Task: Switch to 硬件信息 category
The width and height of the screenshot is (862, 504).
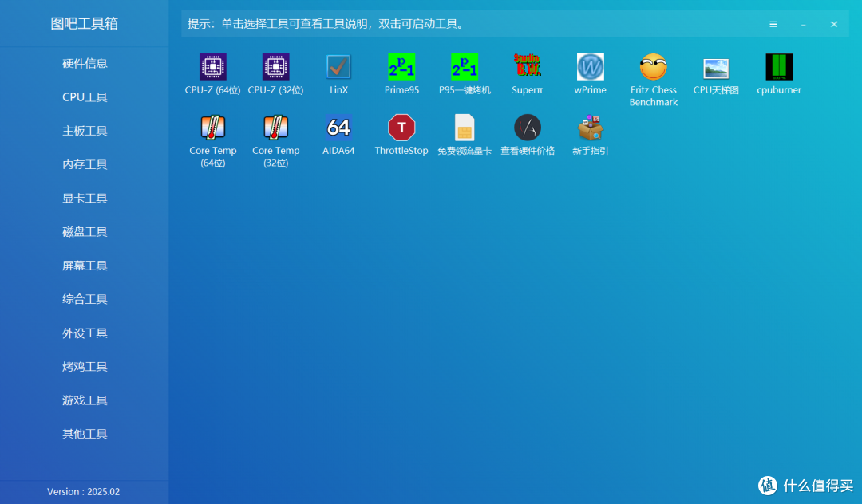Action: pos(85,63)
